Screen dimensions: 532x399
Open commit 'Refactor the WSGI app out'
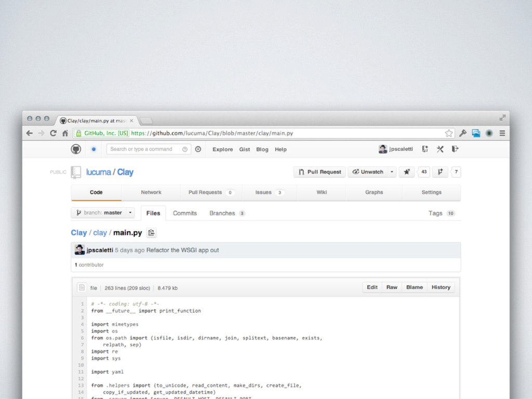(x=182, y=250)
